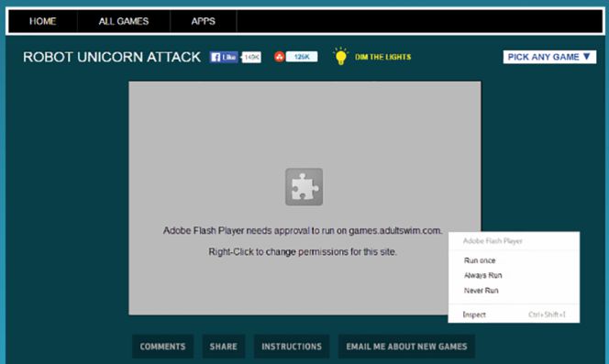Click the Facebook Like button
This screenshot has width=609, height=364.
tap(224, 57)
